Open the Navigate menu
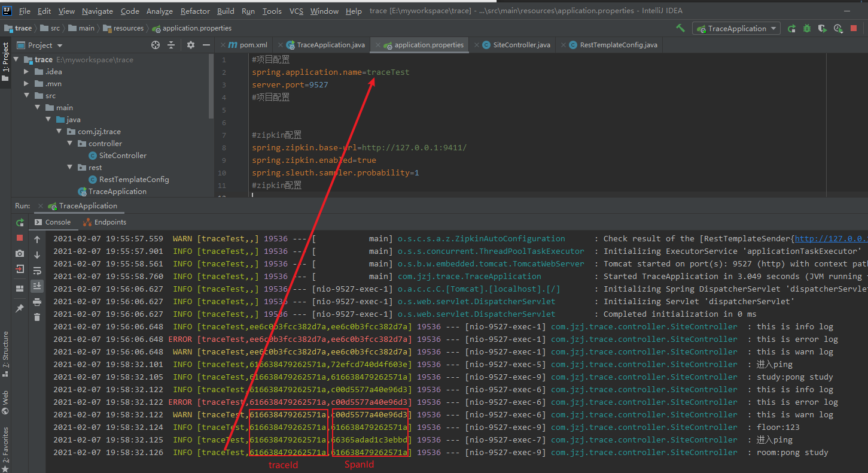Viewport: 868px width, 473px height. click(x=98, y=11)
